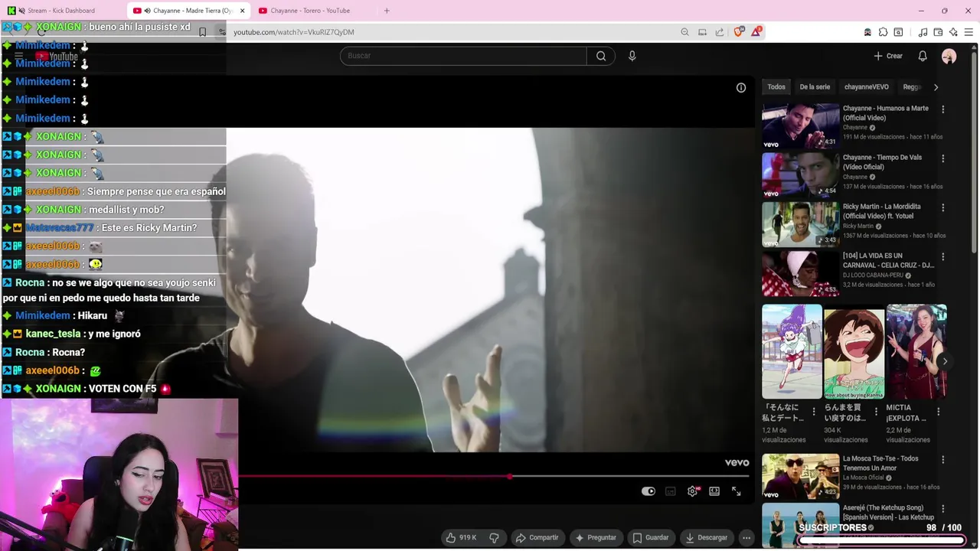980x551 pixels.
Task: Click the browser zoom-out magnifier icon
Action: pos(684,32)
